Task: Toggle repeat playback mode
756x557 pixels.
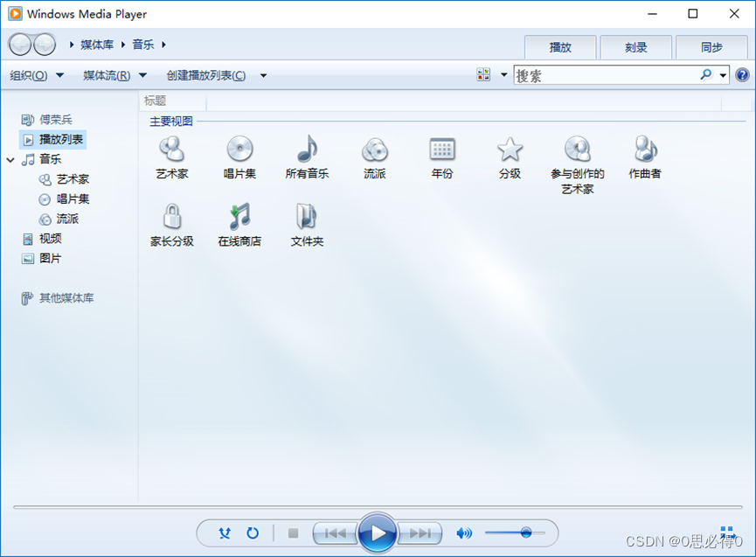Action: (253, 533)
